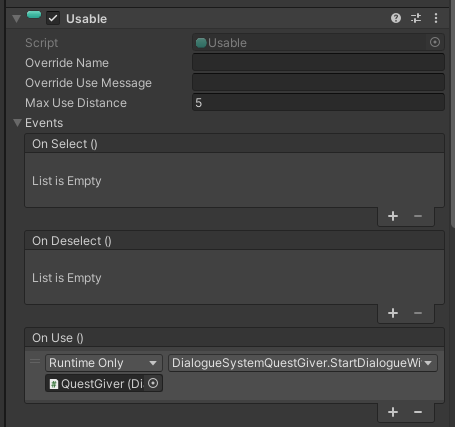This screenshot has width=455, height=427.
Task: Click the Override Use Message field
Action: tap(318, 82)
